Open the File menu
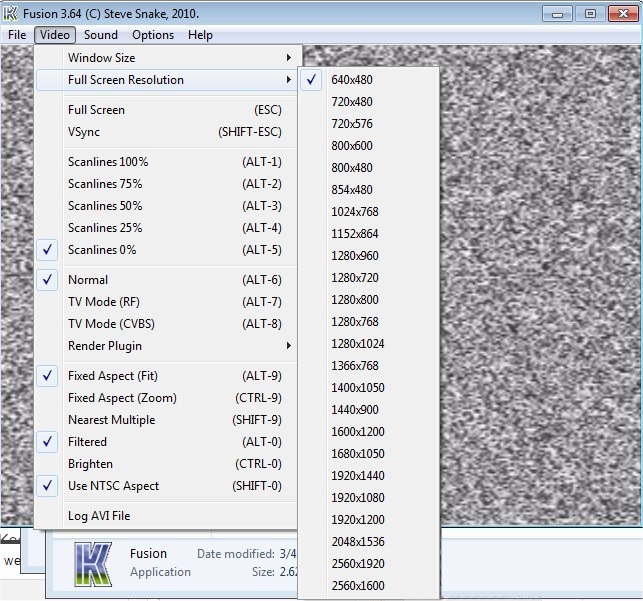This screenshot has width=643, height=601. coord(17,35)
